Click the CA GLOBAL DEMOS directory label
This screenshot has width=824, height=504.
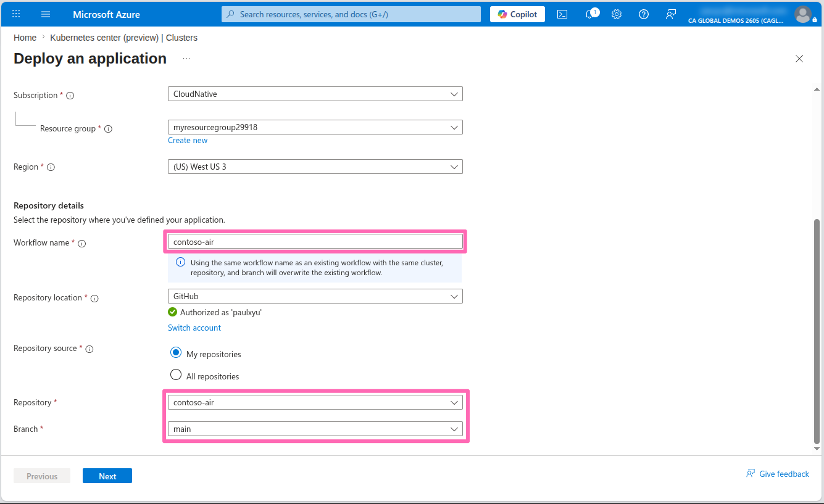pos(736,20)
